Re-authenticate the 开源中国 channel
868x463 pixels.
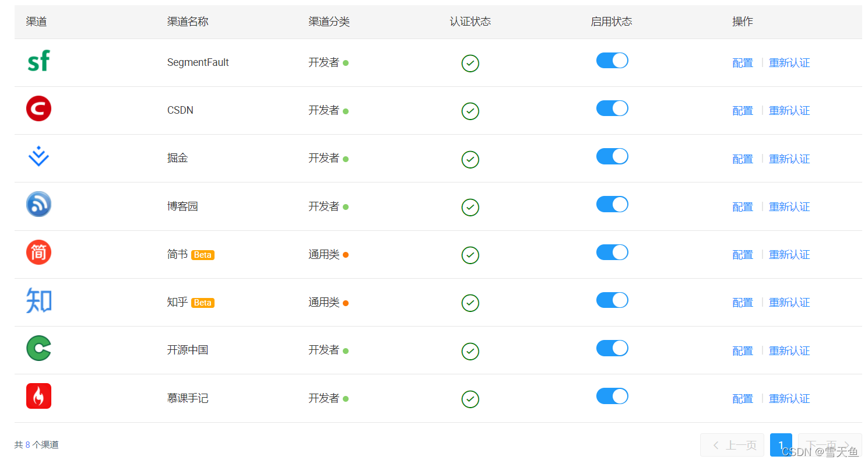point(789,350)
